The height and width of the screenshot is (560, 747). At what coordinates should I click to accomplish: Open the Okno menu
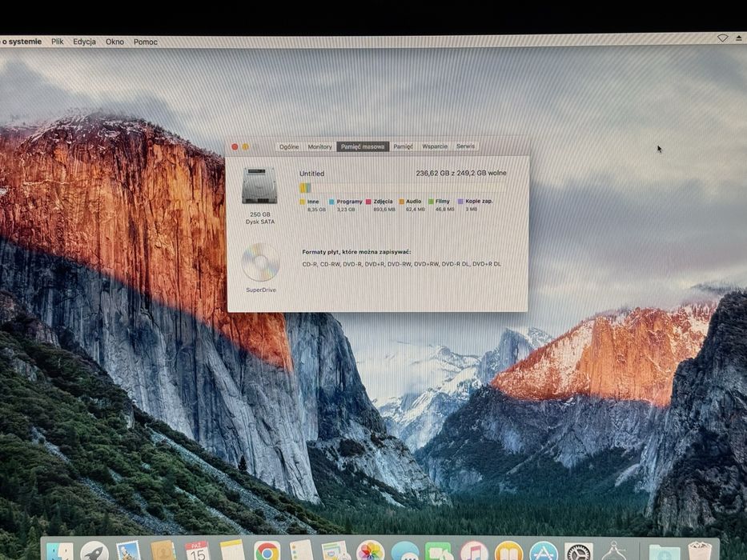[114, 42]
